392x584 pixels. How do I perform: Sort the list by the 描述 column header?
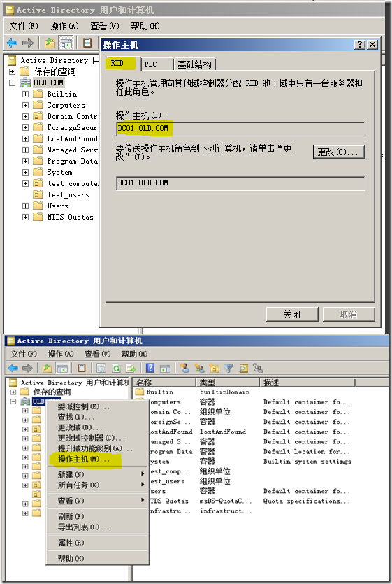(307, 382)
